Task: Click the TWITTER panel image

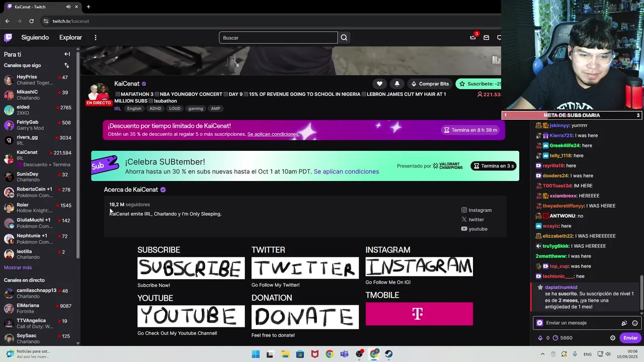Action: [x=305, y=268]
